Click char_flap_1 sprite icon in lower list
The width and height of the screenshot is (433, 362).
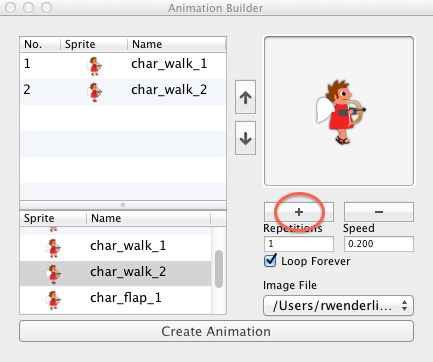click(53, 300)
